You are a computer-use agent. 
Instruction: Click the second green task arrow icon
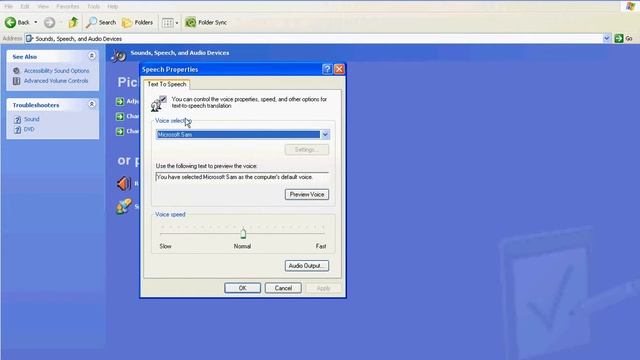(x=120, y=117)
